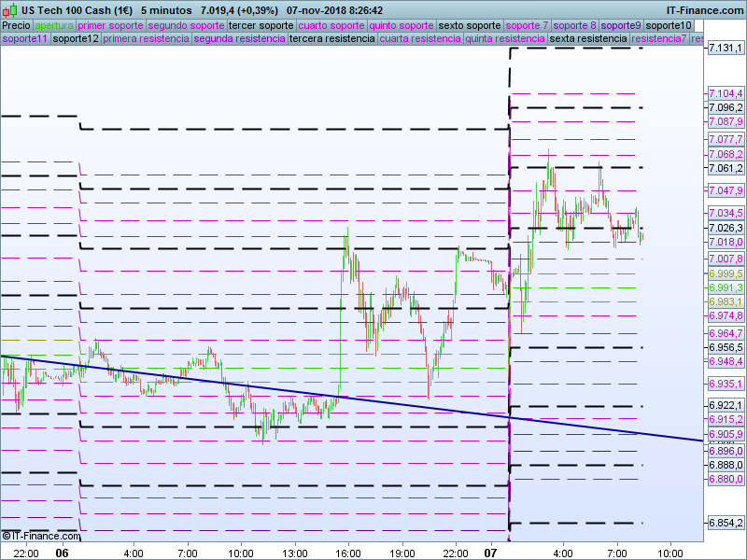Click the IT-Finance.com text at top right
This screenshot has width=747, height=560.
click(704, 10)
